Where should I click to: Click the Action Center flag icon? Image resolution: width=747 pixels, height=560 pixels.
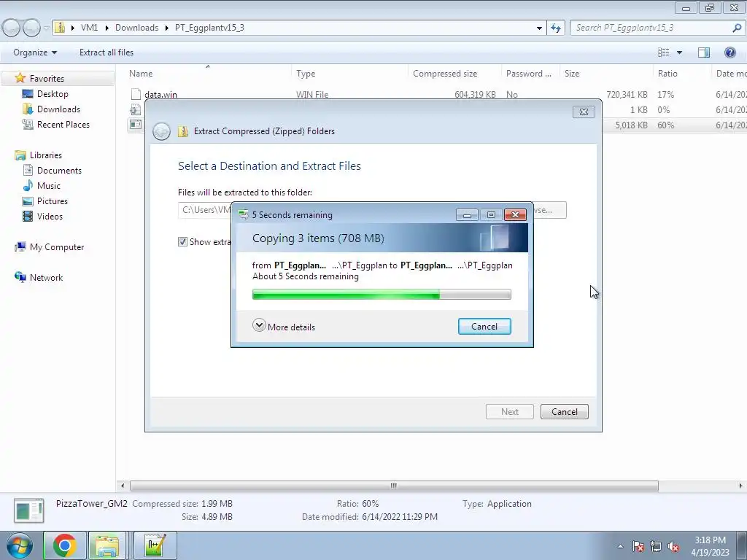coord(638,547)
